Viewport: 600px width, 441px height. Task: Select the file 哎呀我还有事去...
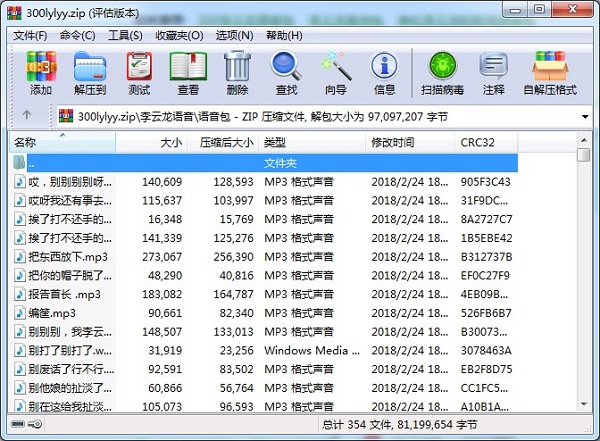click(70, 201)
